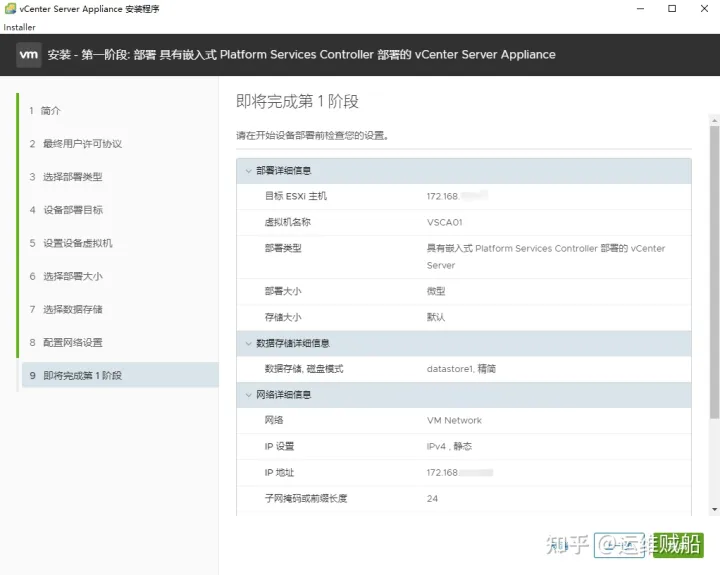Collapse the 部署详细信息 section
This screenshot has width=720, height=575.
point(248,171)
